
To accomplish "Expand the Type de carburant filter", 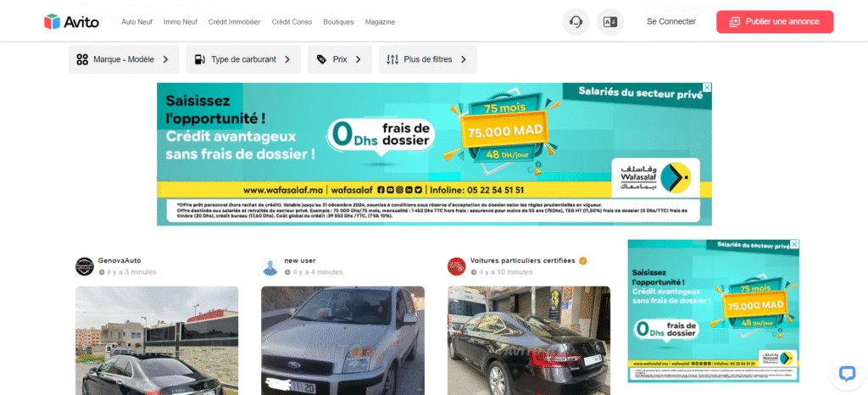I will (243, 59).
